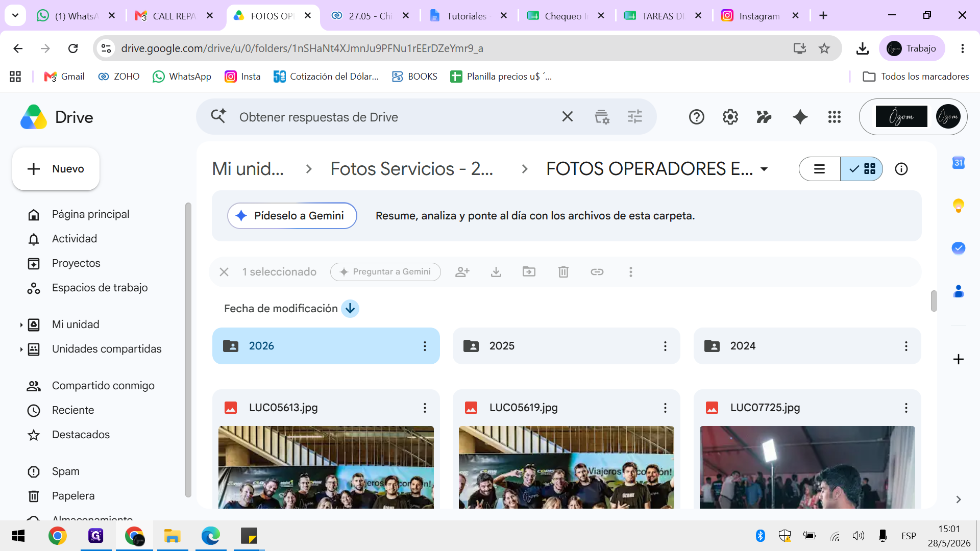This screenshot has height=551, width=980.
Task: Click Pídeselo a Gemini button
Action: 292,216
